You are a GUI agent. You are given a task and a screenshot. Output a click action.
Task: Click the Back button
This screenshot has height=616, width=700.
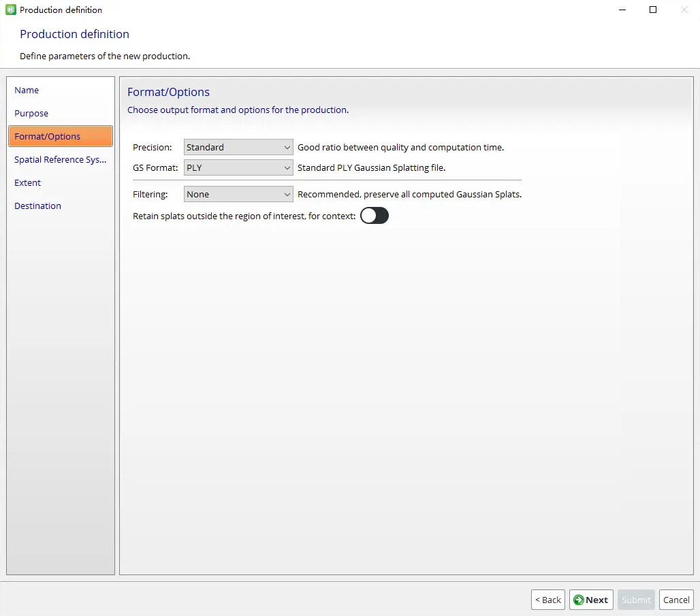tap(547, 600)
